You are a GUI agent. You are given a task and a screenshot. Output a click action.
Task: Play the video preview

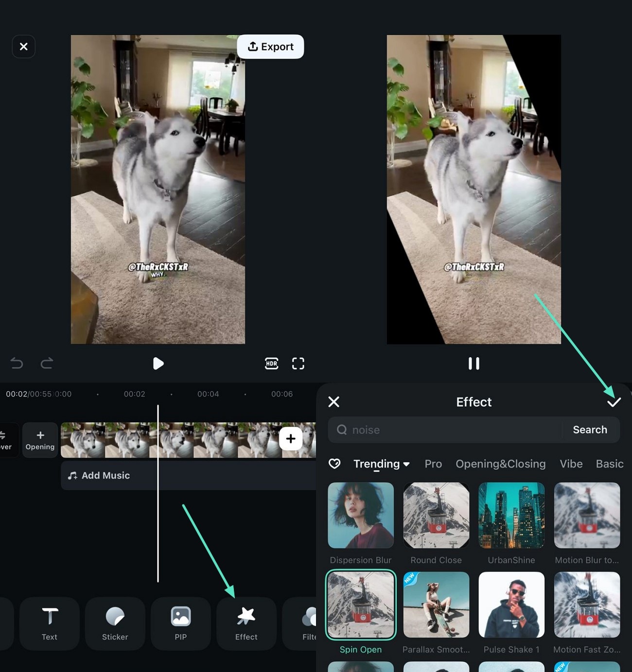[158, 363]
